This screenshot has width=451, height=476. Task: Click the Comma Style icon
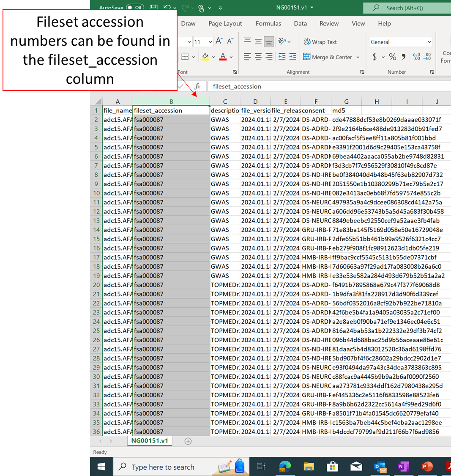pyautogui.click(x=404, y=57)
